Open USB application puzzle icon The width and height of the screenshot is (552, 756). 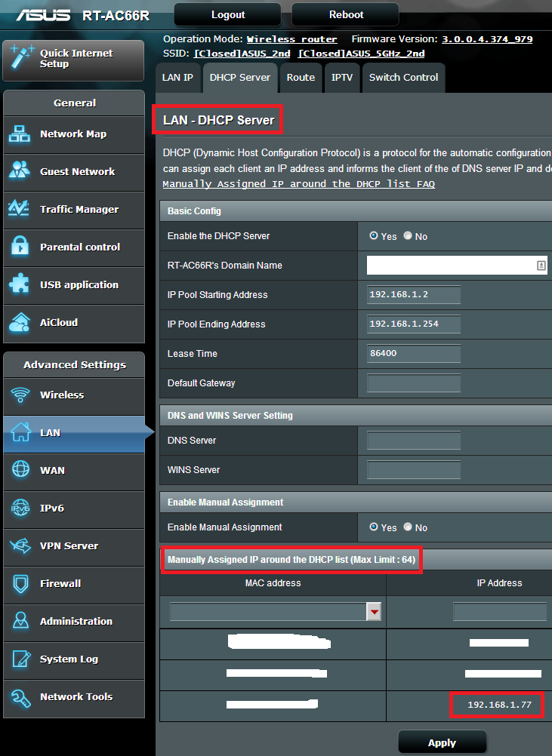[20, 285]
